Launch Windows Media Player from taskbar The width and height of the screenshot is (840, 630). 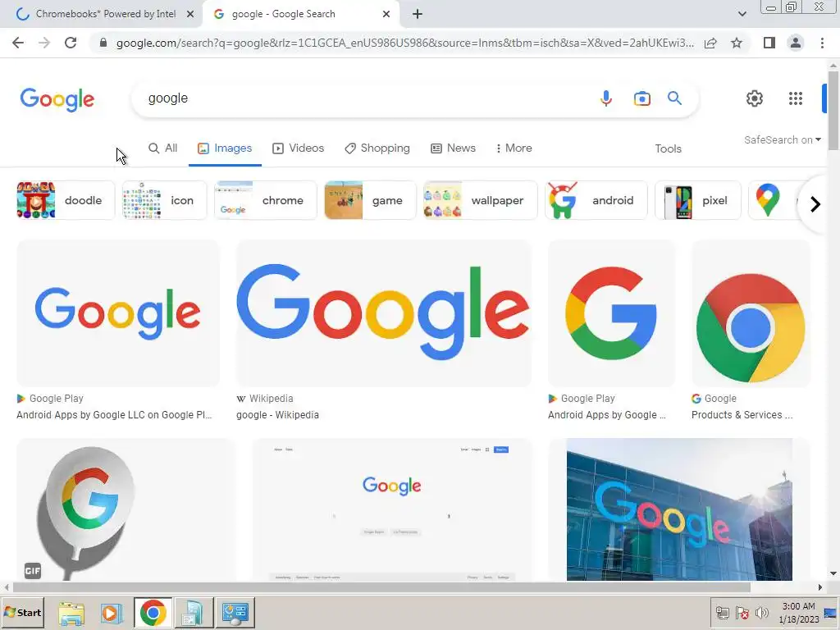112,613
